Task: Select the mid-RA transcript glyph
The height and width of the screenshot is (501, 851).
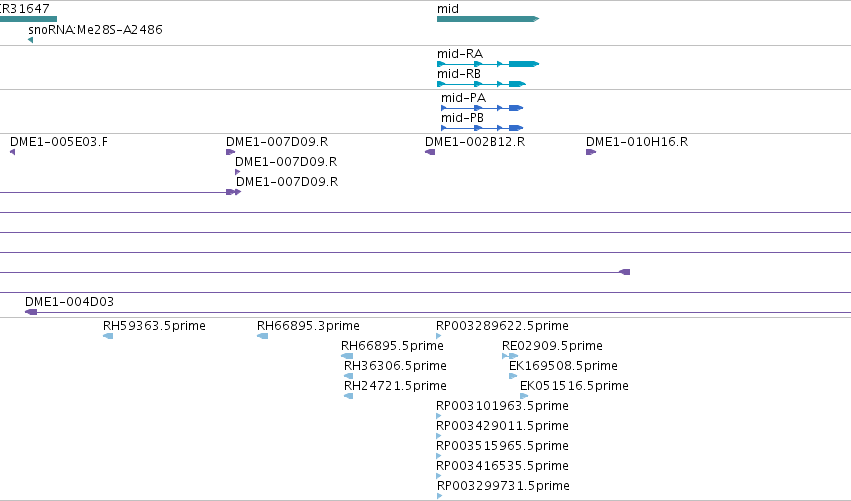Action: click(488, 64)
